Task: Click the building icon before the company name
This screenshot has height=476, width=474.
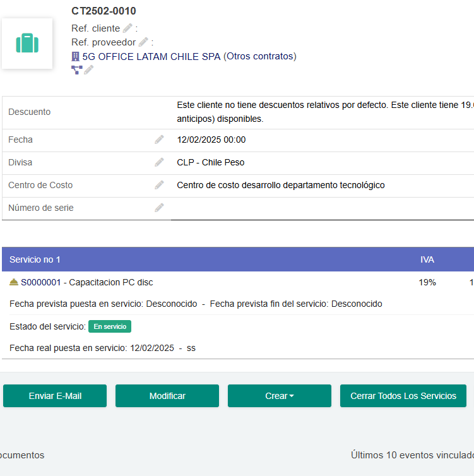Action: pos(76,56)
